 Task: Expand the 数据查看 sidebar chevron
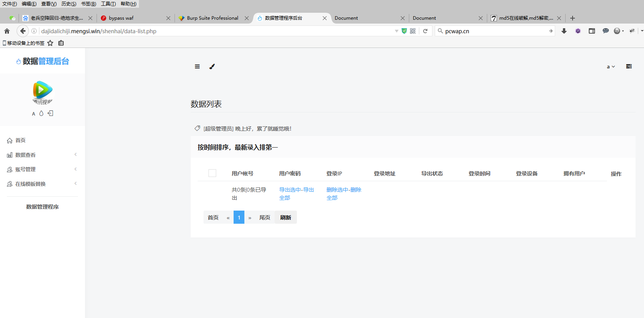click(76, 155)
